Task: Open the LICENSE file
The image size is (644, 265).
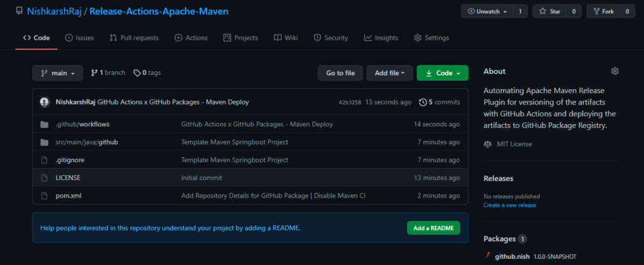Action: click(x=68, y=178)
